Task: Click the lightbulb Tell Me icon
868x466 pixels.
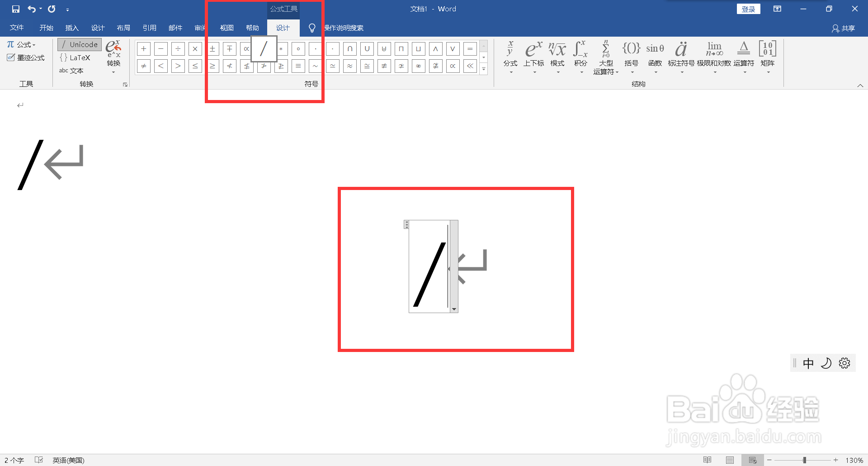Action: 312,28
